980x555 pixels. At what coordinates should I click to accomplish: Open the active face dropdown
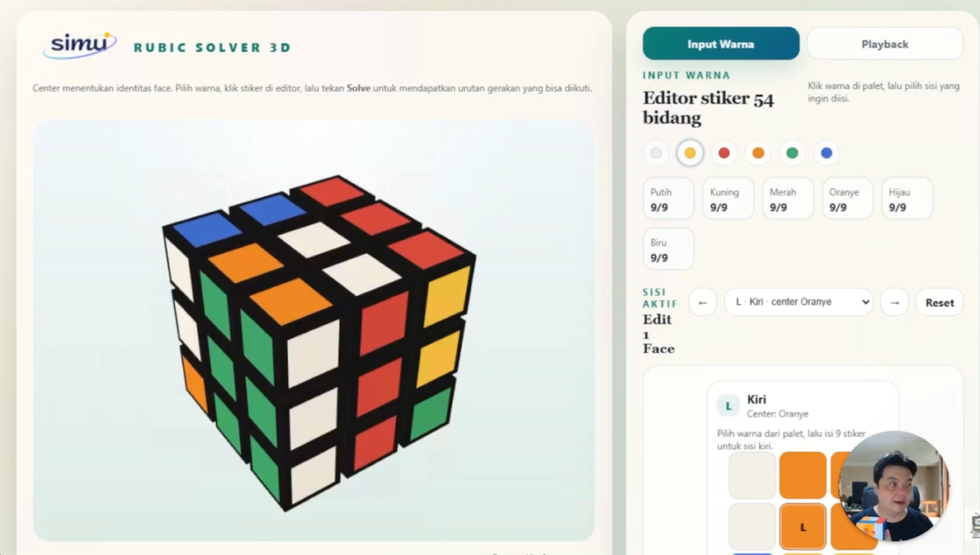[798, 302]
